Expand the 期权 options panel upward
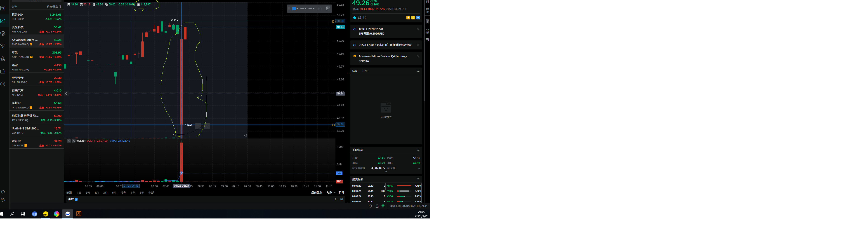This screenshot has height=244, width=868. coord(336,199)
